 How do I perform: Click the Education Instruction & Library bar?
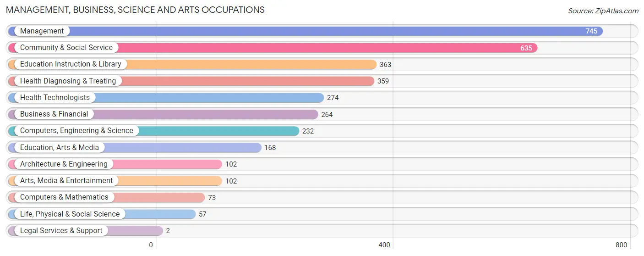(x=192, y=64)
